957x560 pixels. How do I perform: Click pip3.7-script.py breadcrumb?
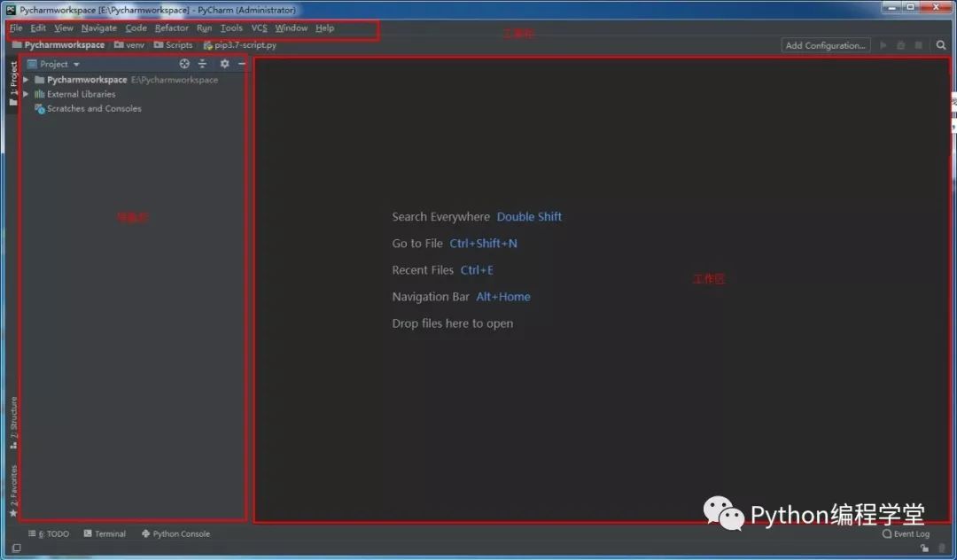[240, 45]
